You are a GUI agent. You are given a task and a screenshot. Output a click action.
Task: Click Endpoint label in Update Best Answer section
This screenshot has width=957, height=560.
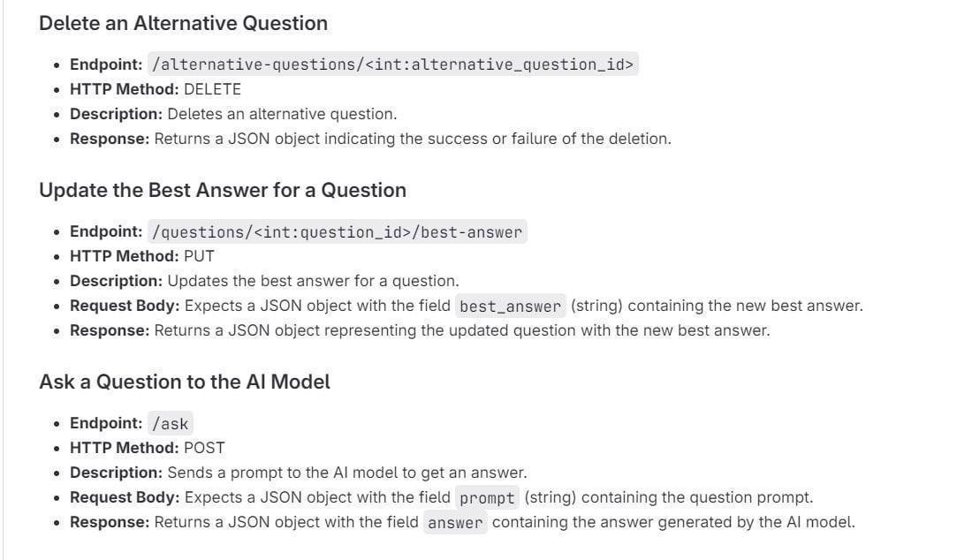pos(106,231)
